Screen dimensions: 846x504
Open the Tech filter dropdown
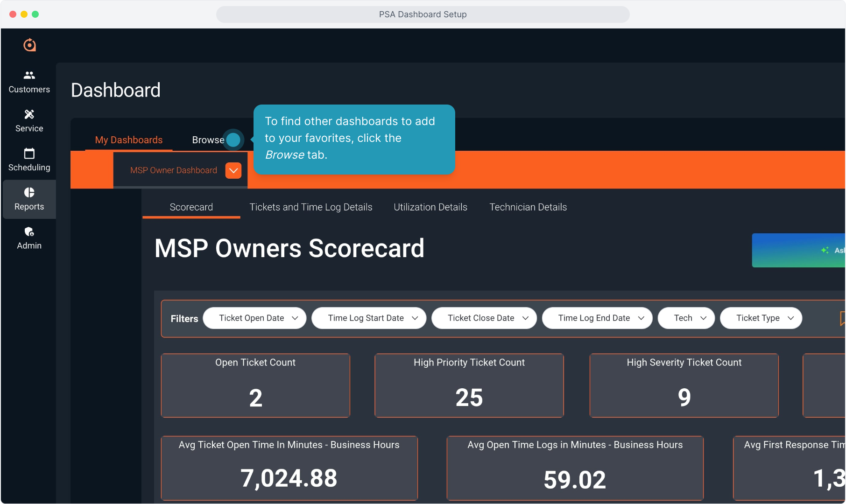[x=686, y=318]
